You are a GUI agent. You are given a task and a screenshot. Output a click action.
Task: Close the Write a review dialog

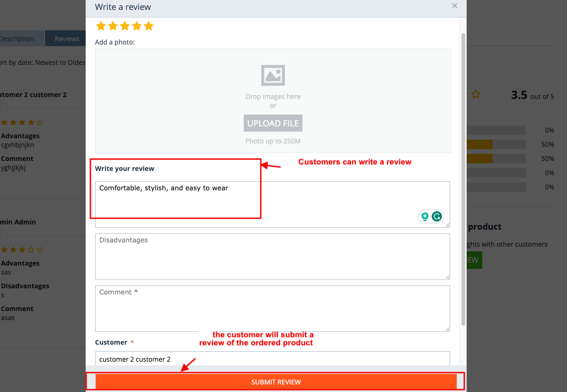point(454,6)
